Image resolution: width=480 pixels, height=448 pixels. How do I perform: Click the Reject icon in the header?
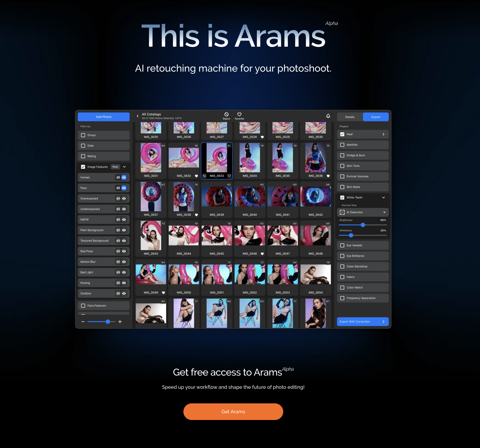226,114
